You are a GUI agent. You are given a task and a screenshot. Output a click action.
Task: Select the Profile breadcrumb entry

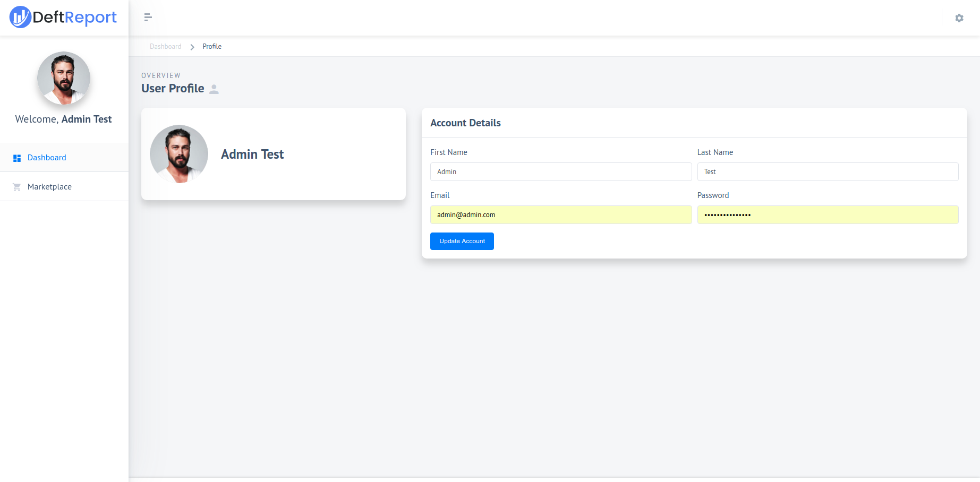point(211,46)
